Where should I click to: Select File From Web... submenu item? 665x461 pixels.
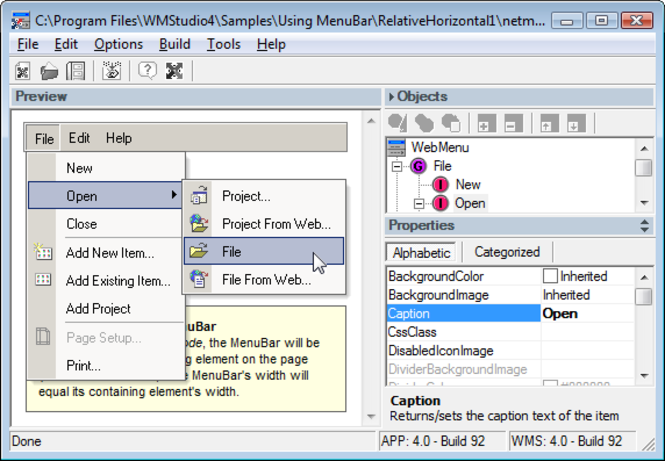click(x=264, y=279)
